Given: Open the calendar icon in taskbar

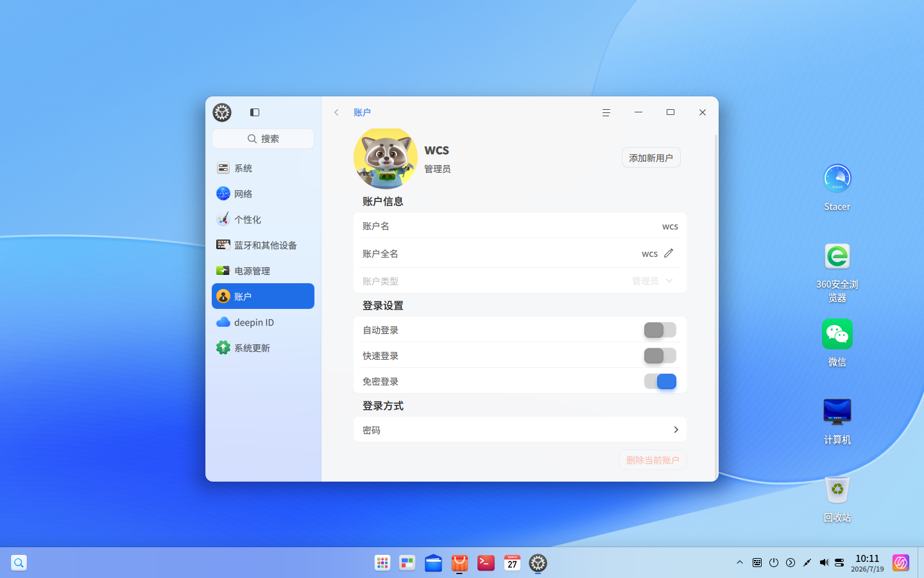Looking at the screenshot, I should pyautogui.click(x=512, y=563).
